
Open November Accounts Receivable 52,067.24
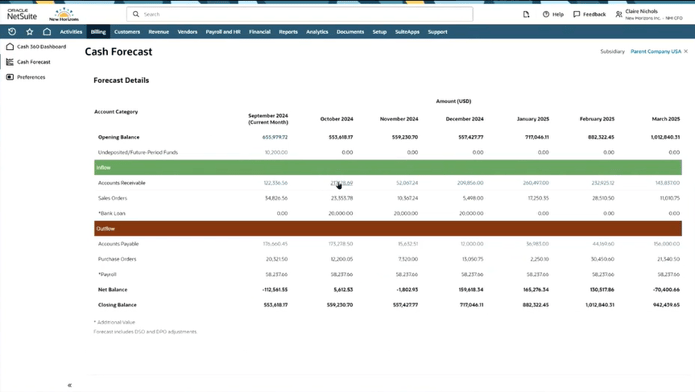click(x=407, y=183)
